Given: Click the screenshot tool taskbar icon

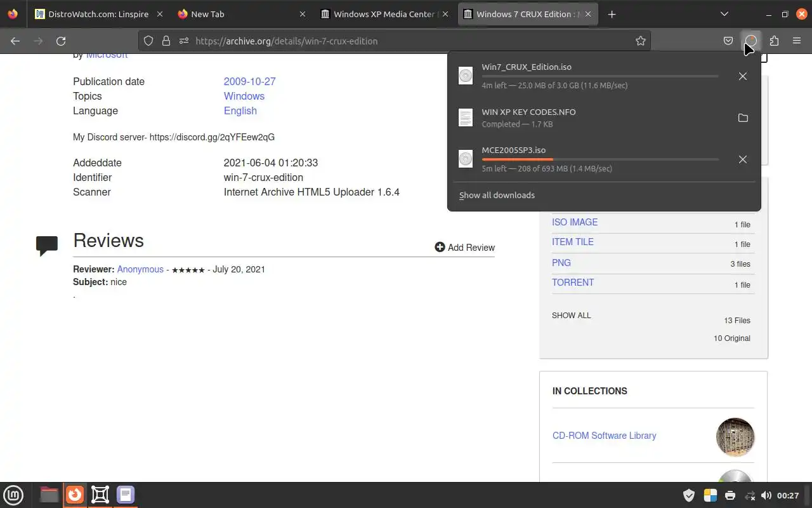Looking at the screenshot, I should click(100, 495).
